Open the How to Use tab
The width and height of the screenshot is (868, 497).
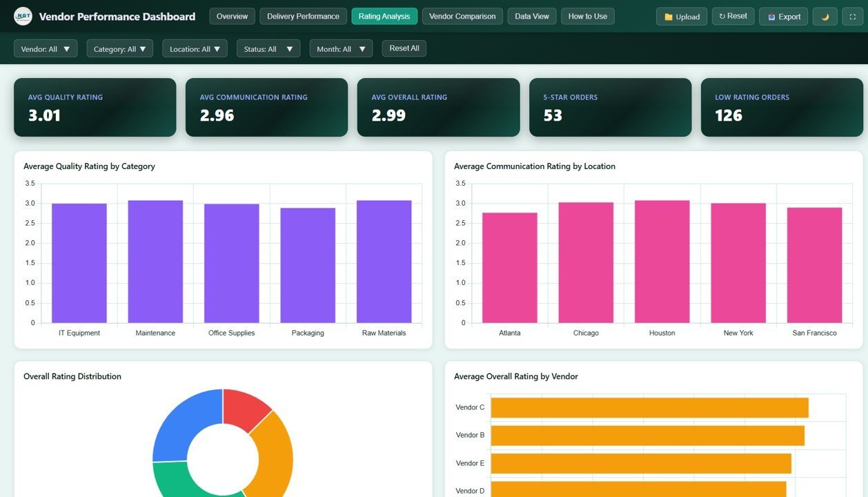[x=587, y=15]
